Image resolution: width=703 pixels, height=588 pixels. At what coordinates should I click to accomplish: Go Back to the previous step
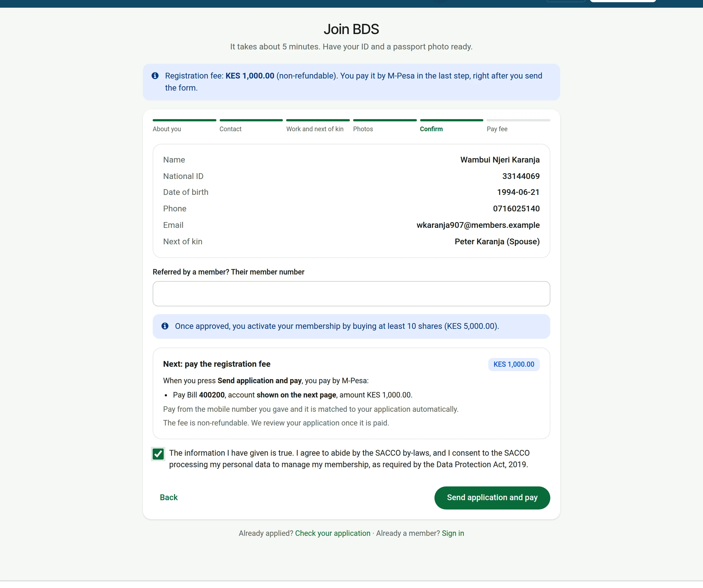[169, 498]
